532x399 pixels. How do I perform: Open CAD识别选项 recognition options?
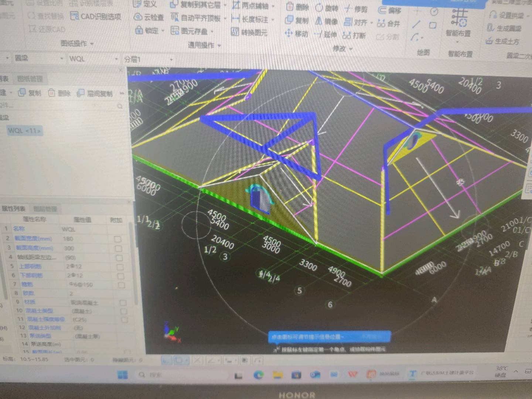(x=96, y=16)
